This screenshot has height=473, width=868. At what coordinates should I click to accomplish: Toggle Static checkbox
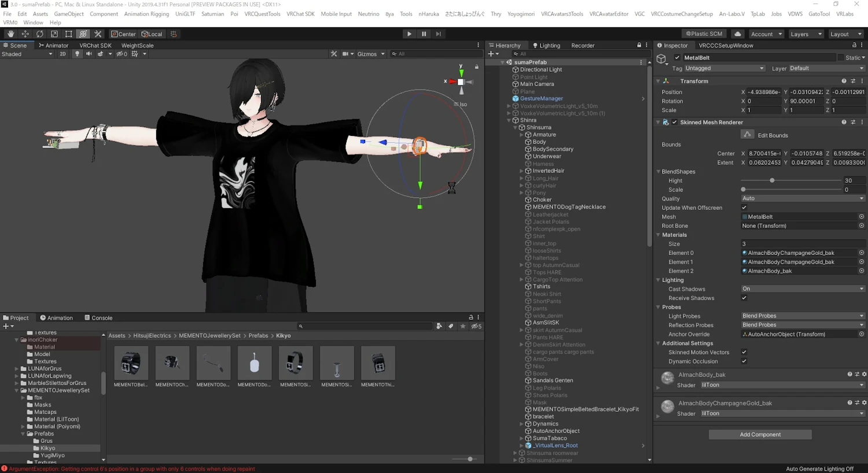(841, 58)
